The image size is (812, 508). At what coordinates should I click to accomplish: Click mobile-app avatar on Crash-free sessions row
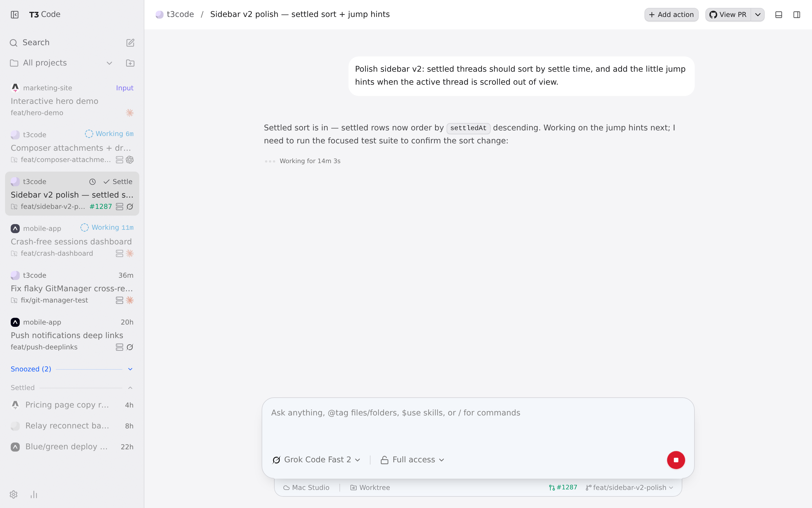(x=15, y=229)
